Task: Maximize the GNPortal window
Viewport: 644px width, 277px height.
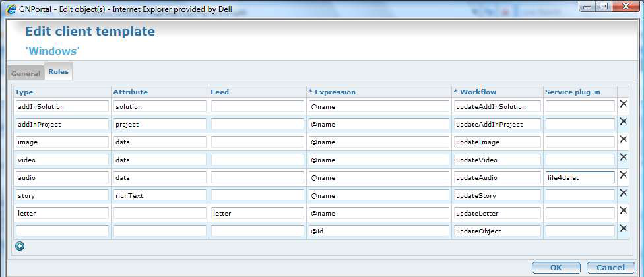Action: 603,7
